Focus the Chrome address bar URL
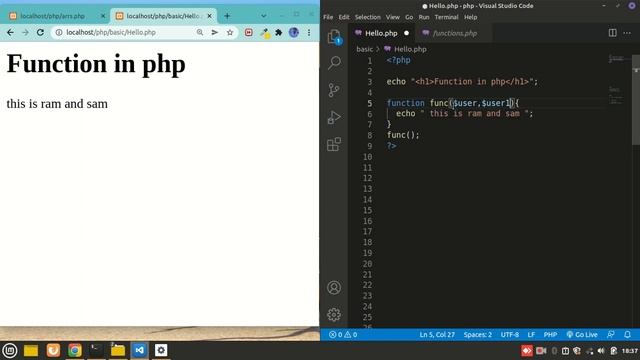640x360 pixels. [x=111, y=32]
